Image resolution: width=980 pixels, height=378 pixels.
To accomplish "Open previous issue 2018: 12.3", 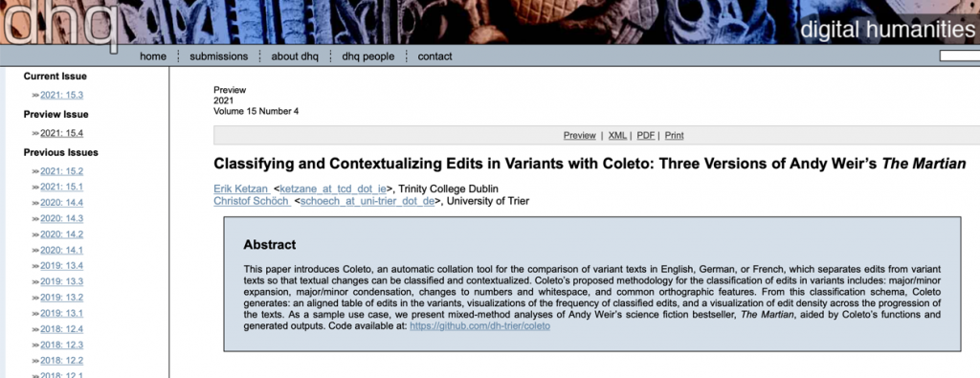I will [x=62, y=345].
